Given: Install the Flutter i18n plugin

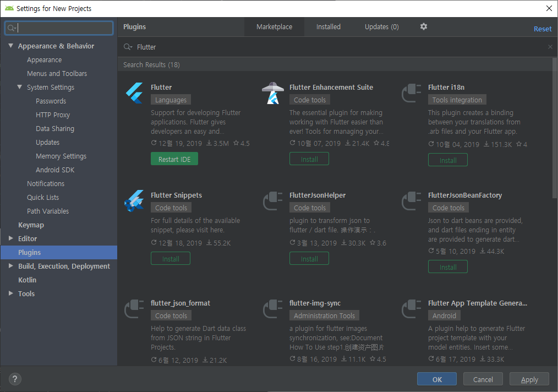Looking at the screenshot, I should (448, 160).
